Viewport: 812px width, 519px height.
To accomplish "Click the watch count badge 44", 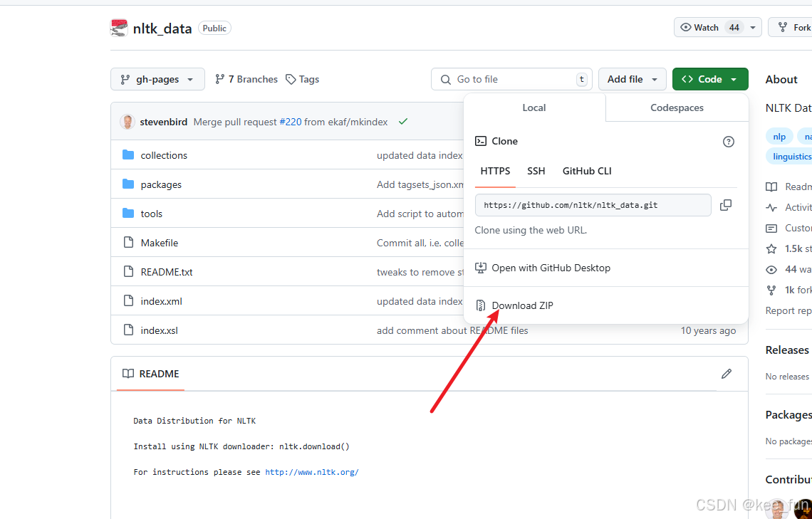I will [x=734, y=28].
